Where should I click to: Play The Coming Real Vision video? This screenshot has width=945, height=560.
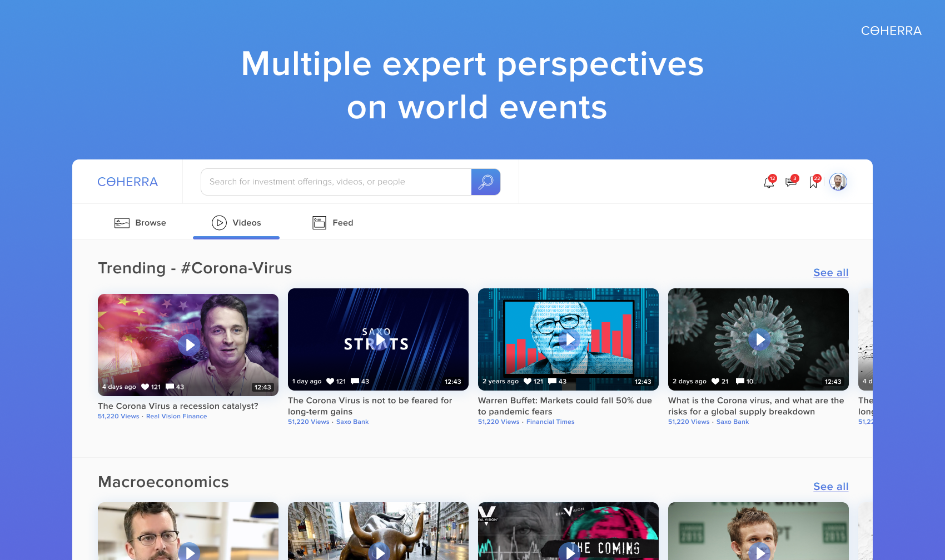[x=570, y=552]
